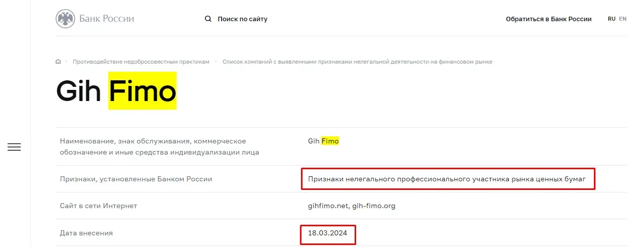Click the search magnifier icon
The width and height of the screenshot is (644, 247).
tap(208, 19)
